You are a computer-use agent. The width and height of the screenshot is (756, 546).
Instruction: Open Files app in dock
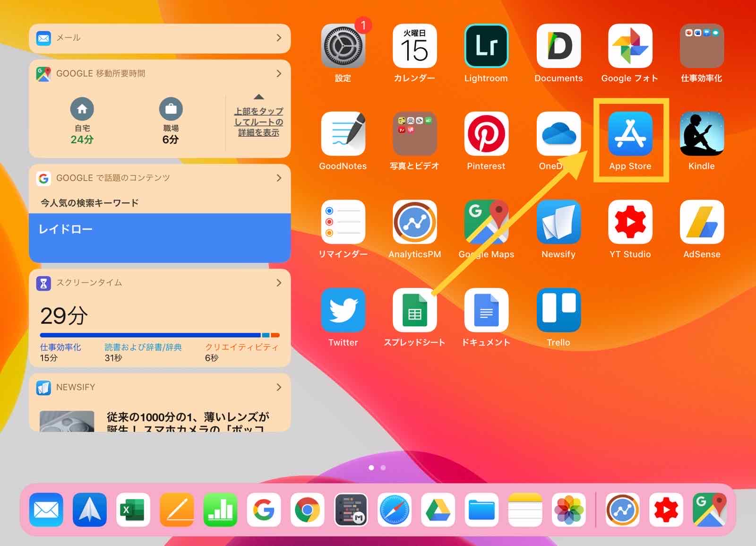point(481,510)
